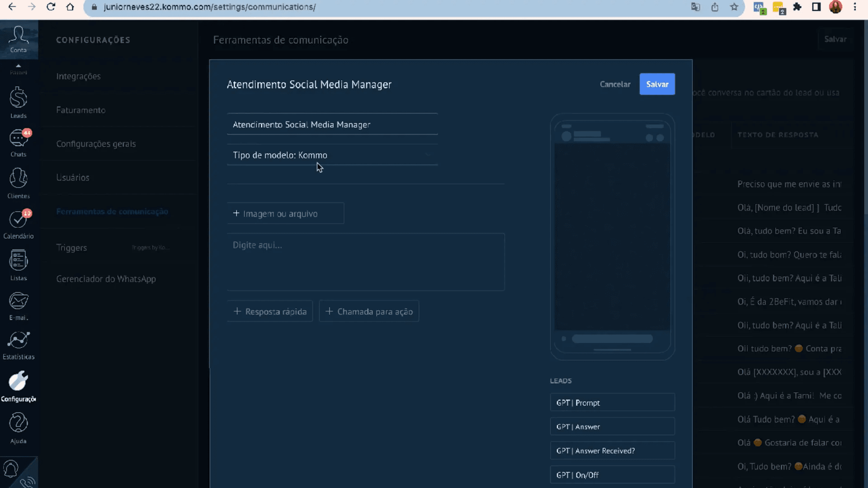Add an Imagem ou arquivo attachment
The image size is (868, 488).
pos(285,213)
